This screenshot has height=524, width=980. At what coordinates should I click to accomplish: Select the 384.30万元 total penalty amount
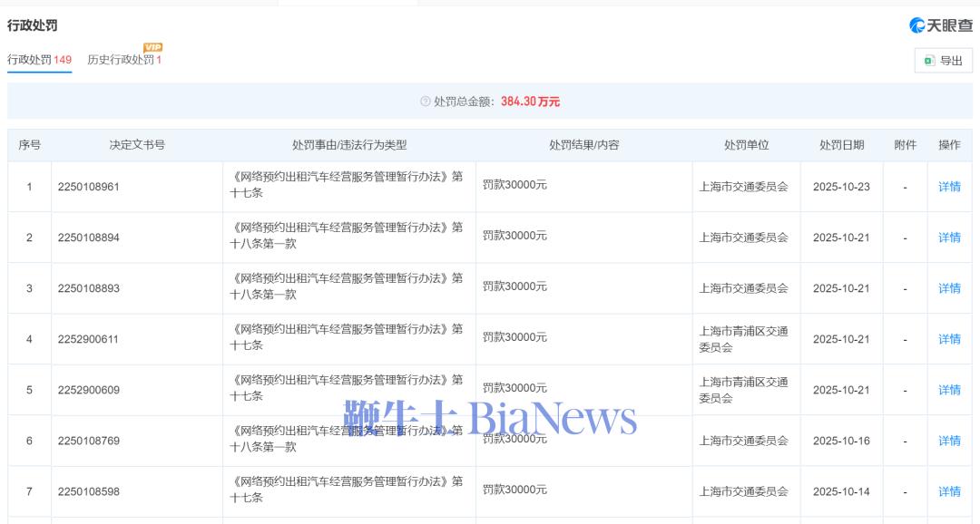coord(530,102)
